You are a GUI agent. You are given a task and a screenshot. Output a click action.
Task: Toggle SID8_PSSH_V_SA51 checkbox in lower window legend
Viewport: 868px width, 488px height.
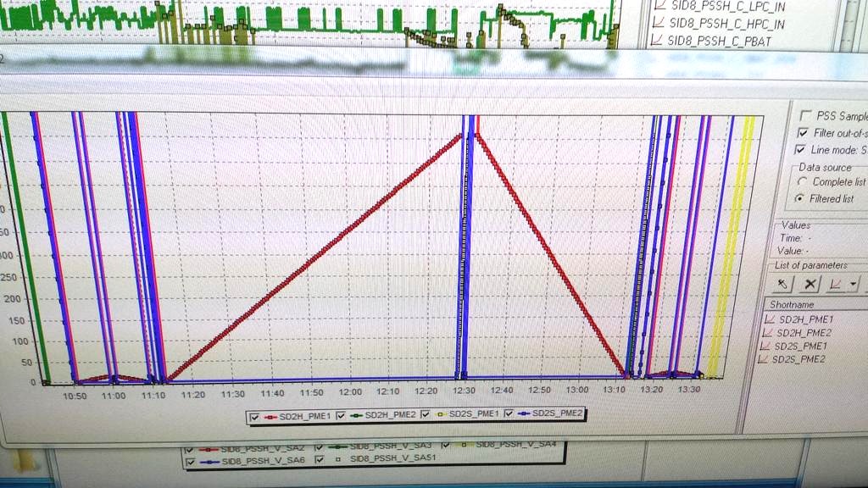point(320,459)
